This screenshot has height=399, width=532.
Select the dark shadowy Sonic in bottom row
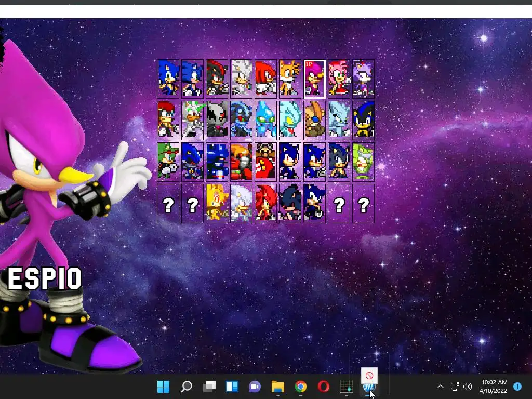pos(290,204)
